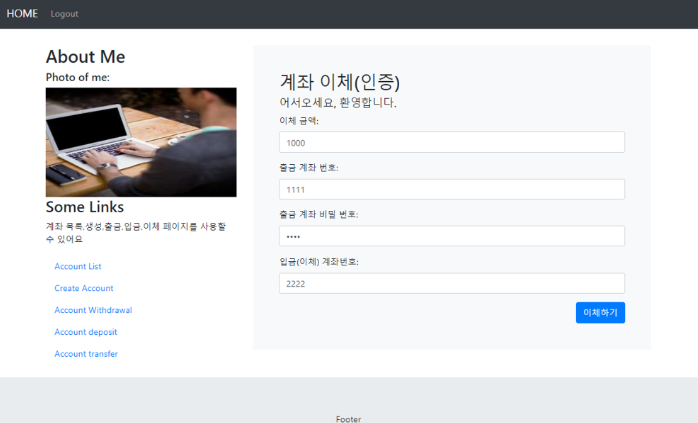The image size is (698, 423).
Task: Click the 출금 계좌 비밀 번호: label
Action: (319, 215)
